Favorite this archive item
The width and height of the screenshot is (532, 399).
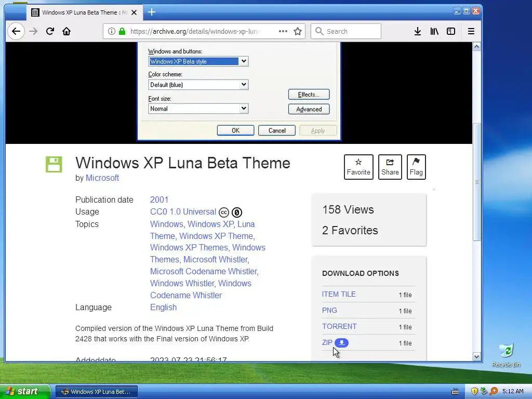pyautogui.click(x=358, y=167)
